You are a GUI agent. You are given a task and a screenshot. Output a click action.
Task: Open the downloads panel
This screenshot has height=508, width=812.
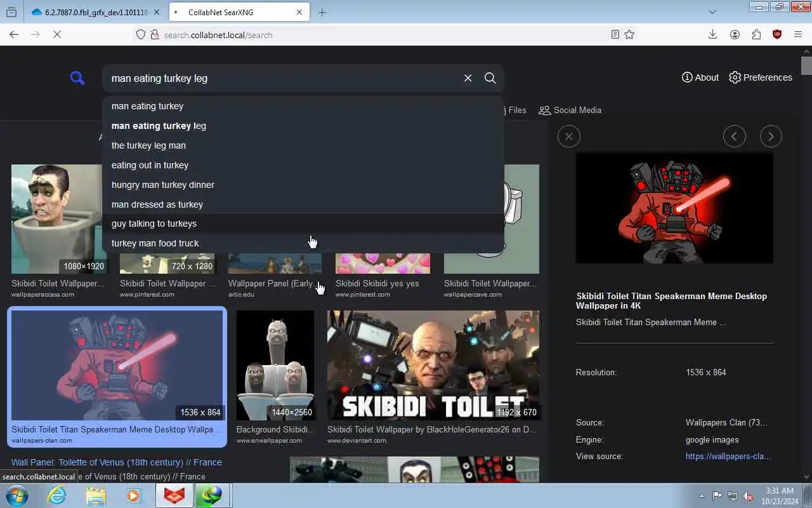coord(712,35)
